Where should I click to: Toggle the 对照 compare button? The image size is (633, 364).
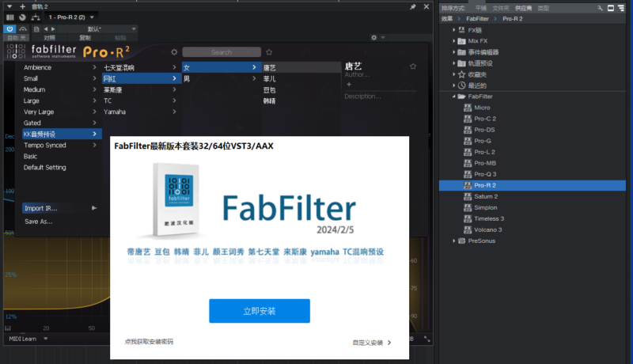50,38
